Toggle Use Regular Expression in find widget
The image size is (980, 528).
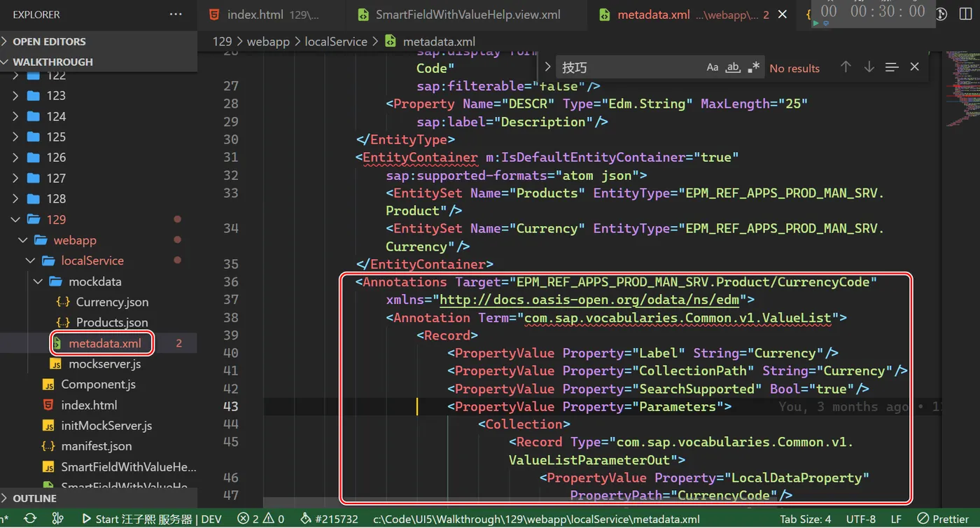[753, 68]
